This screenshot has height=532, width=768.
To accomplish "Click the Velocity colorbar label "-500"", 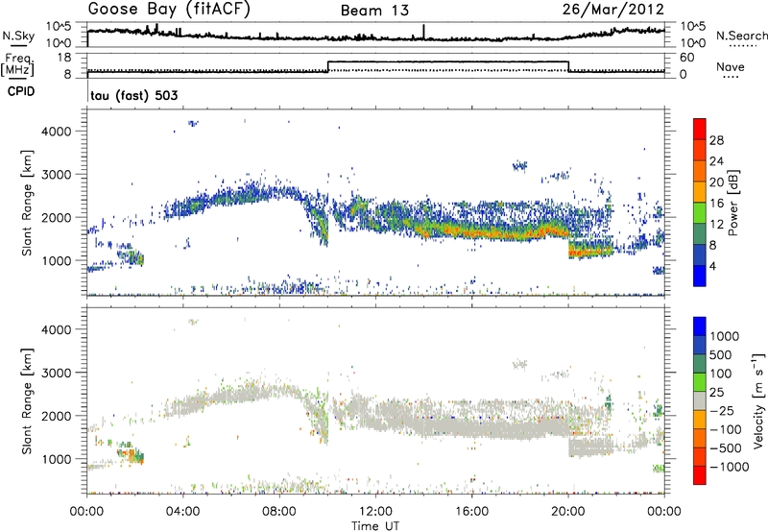I will pos(726,447).
